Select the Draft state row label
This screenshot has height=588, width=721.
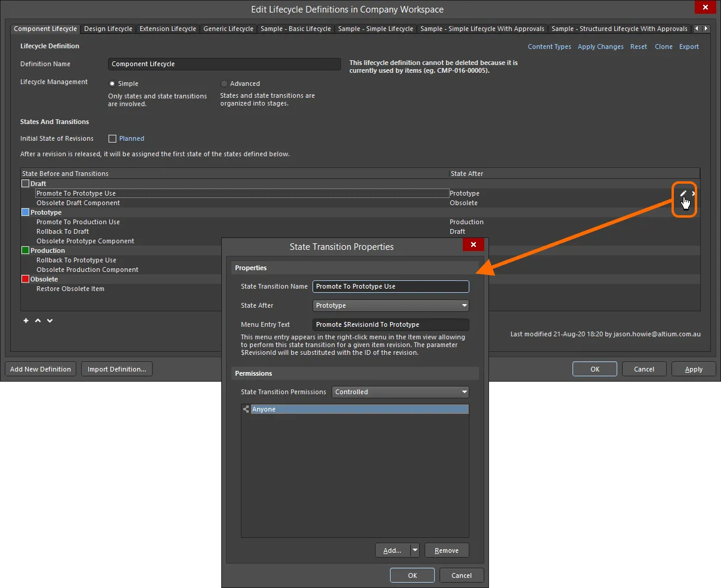pyautogui.click(x=38, y=184)
